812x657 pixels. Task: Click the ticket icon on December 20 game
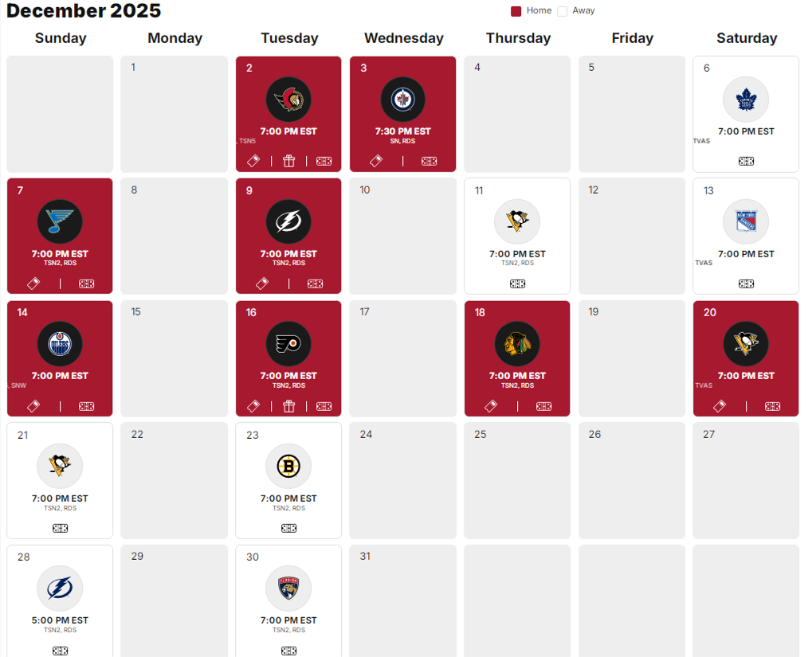(719, 406)
